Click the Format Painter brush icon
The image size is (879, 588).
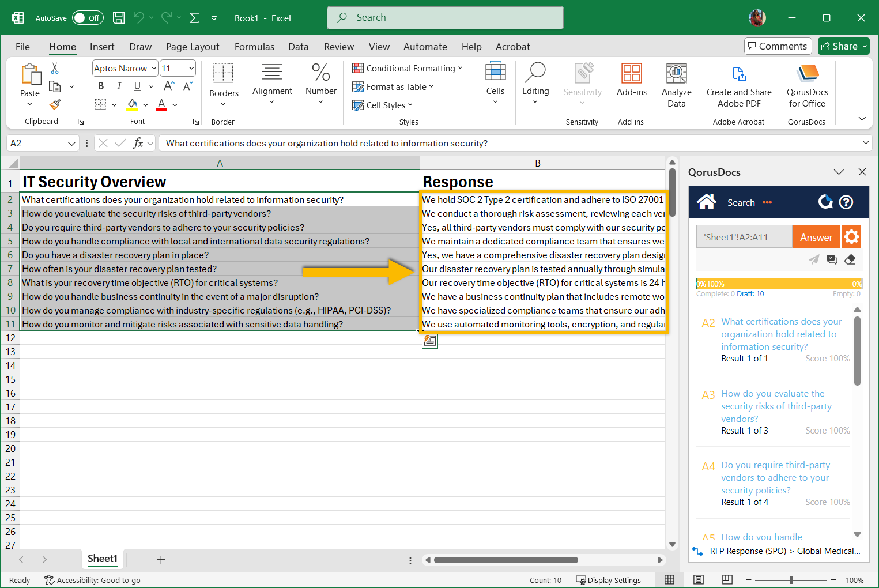[55, 104]
